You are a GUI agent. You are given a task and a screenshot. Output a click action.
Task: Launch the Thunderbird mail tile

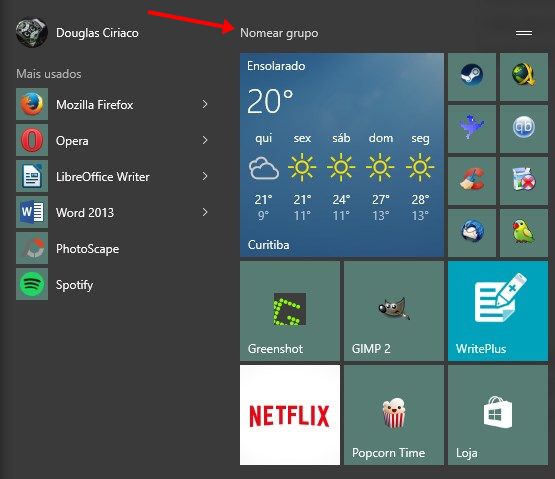click(472, 233)
